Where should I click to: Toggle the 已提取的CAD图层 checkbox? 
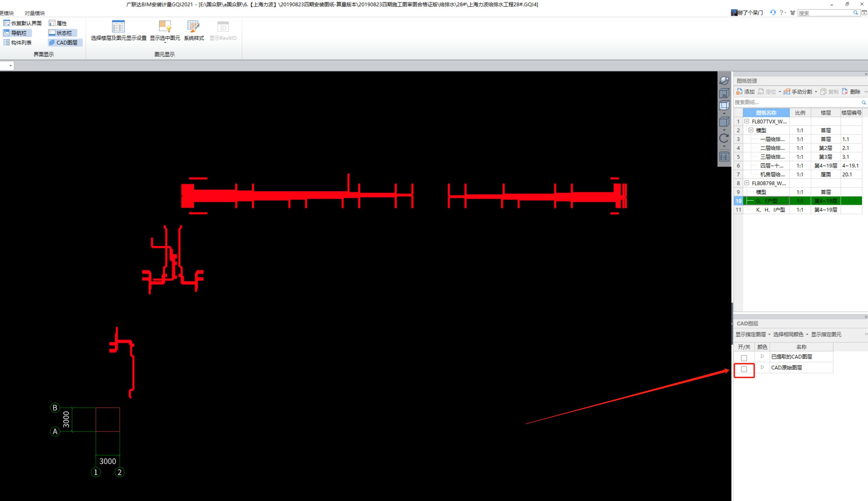743,357
